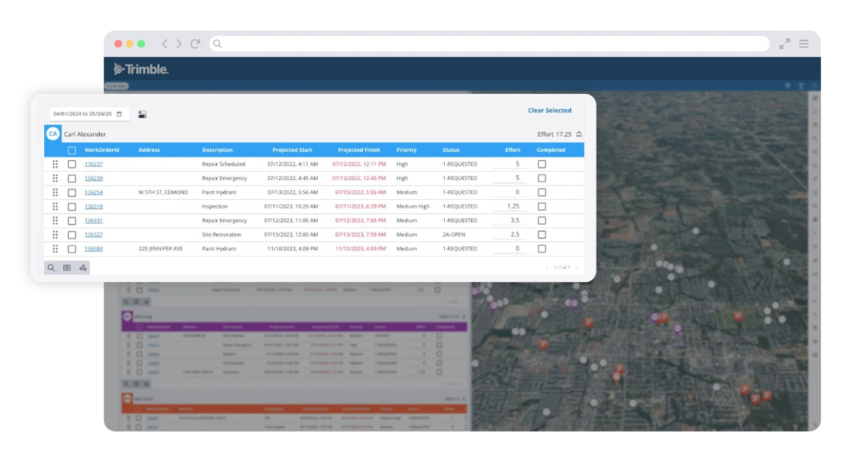Click the Effort 17.25 total label
868x461 pixels.
(x=555, y=135)
